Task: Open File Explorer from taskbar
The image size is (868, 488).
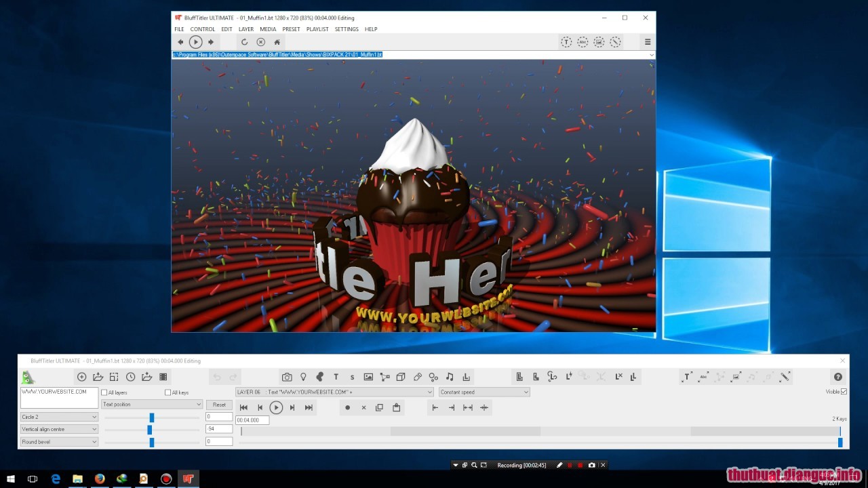Action: coord(77,479)
